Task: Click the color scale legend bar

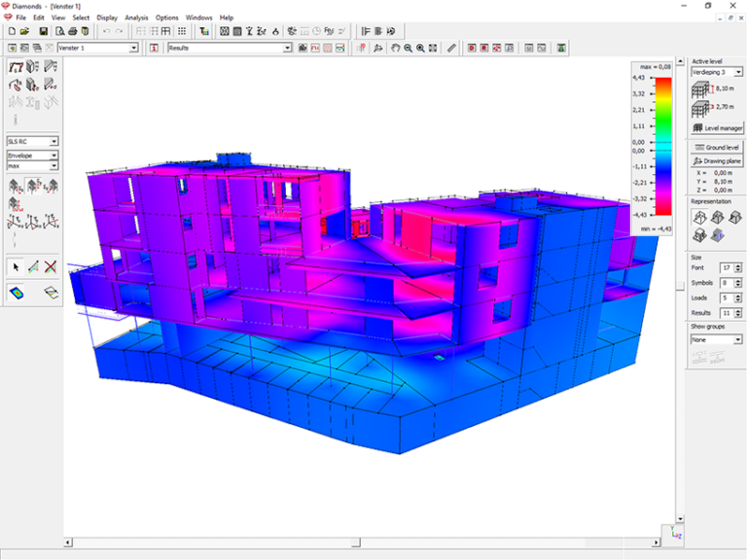Action: point(663,144)
